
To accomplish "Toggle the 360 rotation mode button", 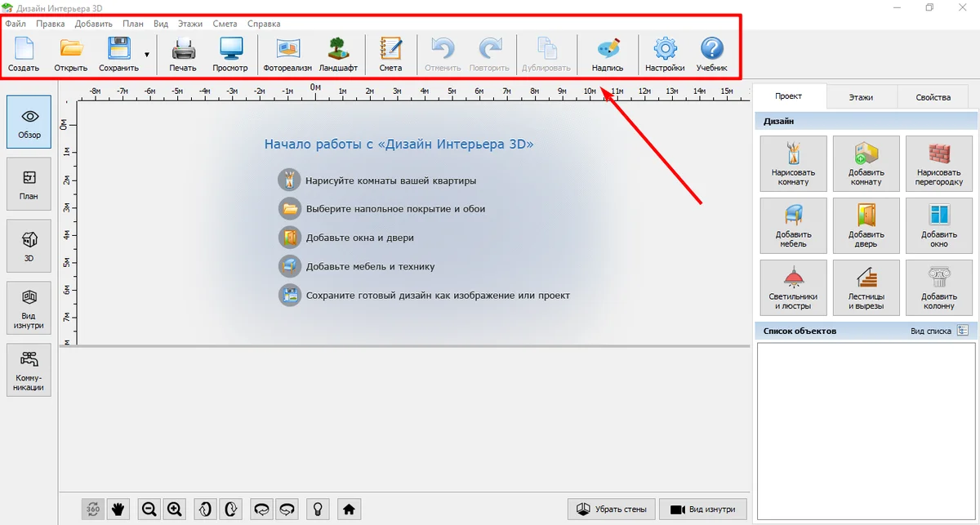I will [x=93, y=509].
